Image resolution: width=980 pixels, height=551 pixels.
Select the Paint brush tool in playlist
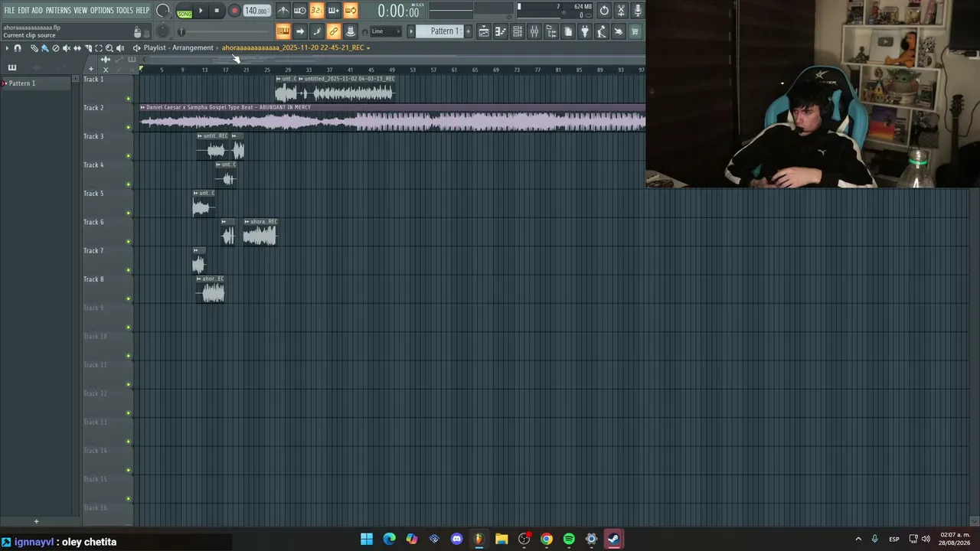[45, 48]
